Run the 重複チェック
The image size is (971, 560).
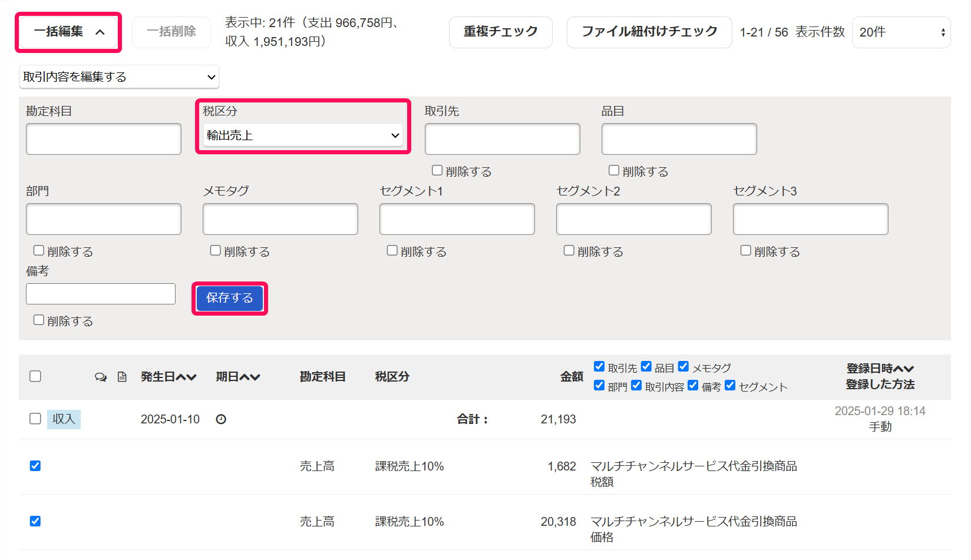coord(500,32)
